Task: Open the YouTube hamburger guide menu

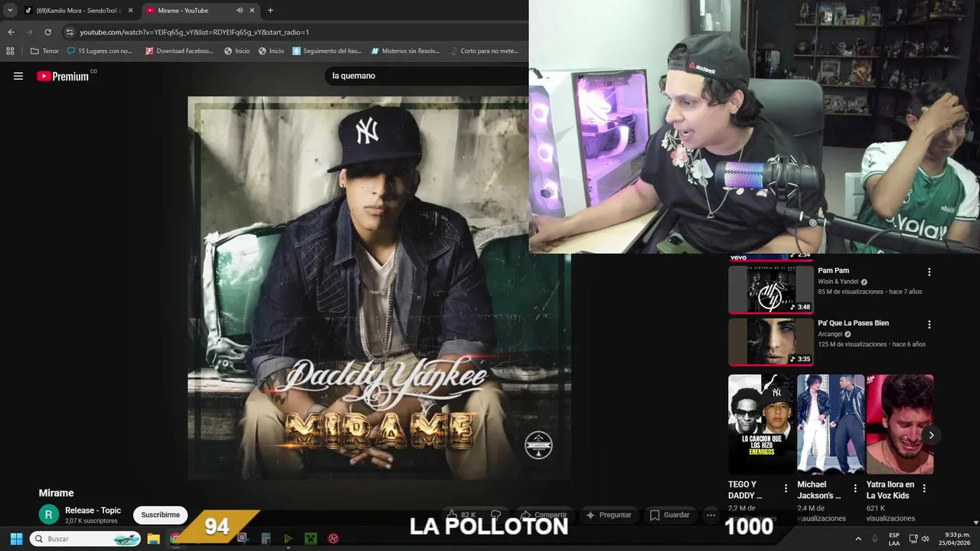Action: coord(18,76)
